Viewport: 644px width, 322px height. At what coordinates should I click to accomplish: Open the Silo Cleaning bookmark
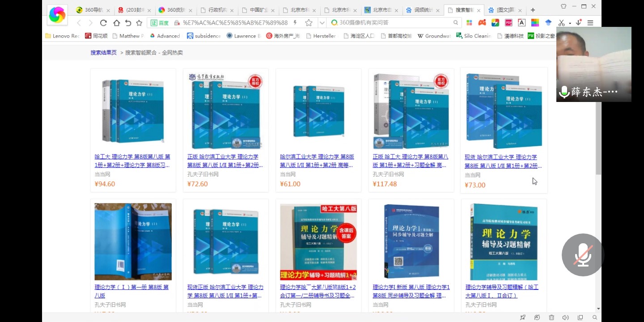(x=474, y=36)
